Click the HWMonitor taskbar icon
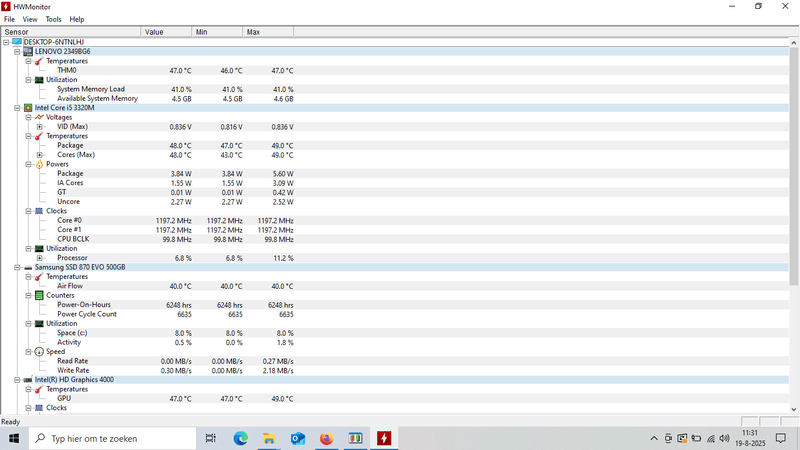This screenshot has height=450, width=800. click(x=384, y=438)
